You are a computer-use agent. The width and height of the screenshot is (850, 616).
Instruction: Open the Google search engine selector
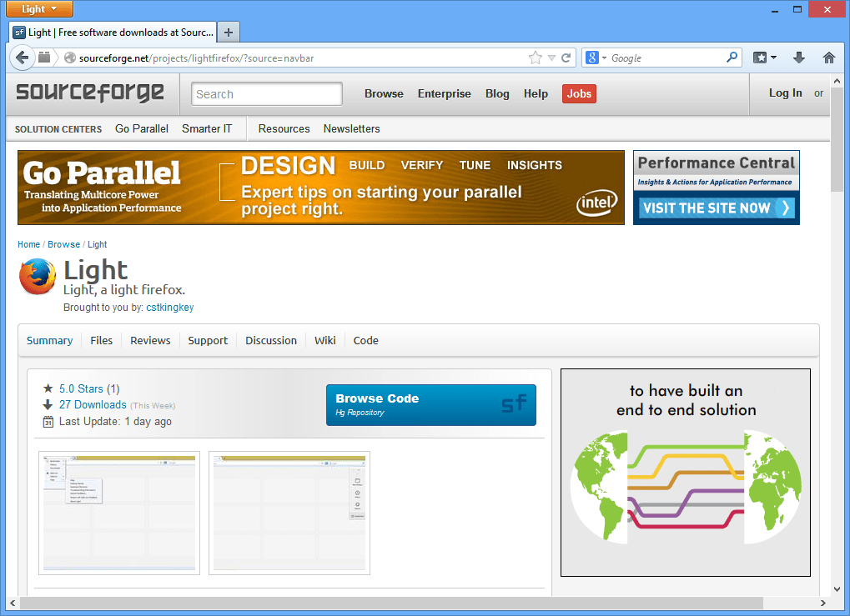coord(596,58)
